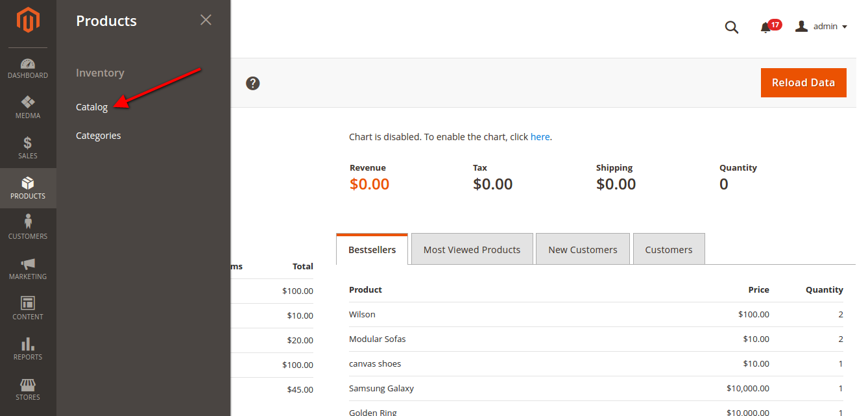Click the here link to enable chart
Viewport: 868px width, 416px height.
540,136
